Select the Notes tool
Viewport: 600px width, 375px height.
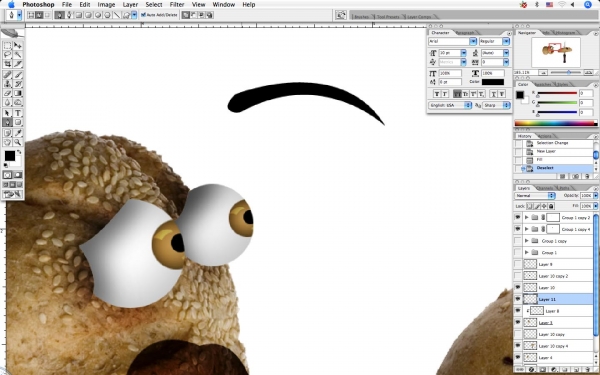(x=7, y=133)
